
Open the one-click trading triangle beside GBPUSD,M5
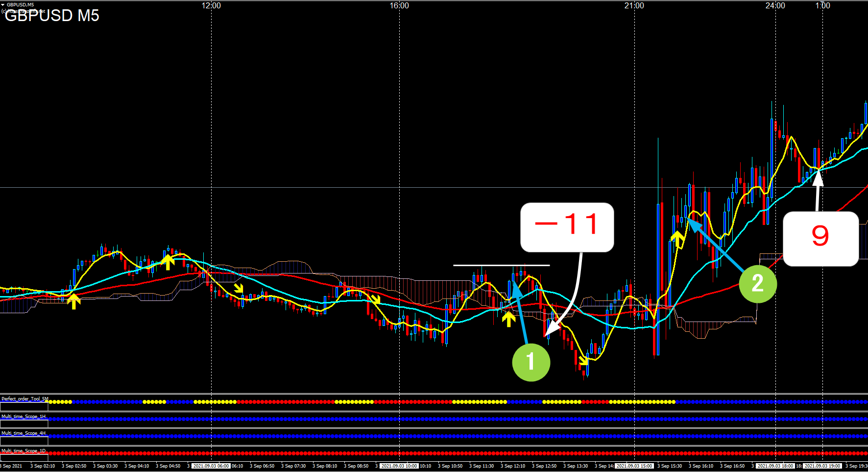pyautogui.click(x=3, y=4)
